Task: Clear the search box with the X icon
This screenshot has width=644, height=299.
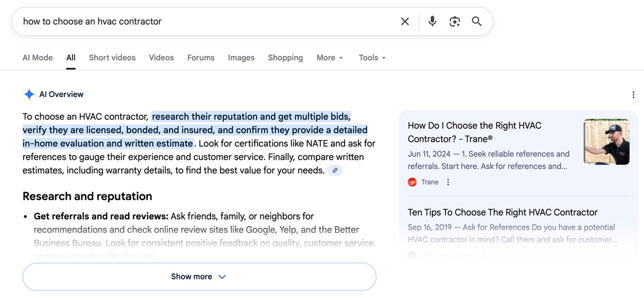Action: point(405,21)
